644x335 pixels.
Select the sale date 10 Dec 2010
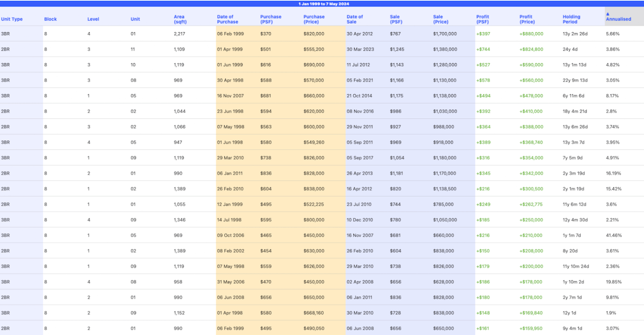(x=360, y=220)
